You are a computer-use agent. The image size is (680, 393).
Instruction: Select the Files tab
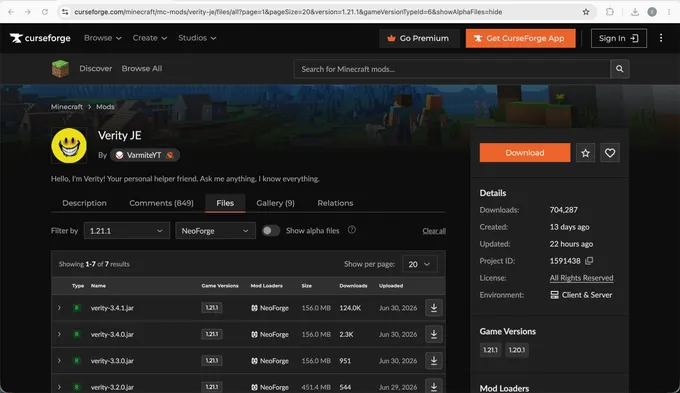pyautogui.click(x=225, y=203)
